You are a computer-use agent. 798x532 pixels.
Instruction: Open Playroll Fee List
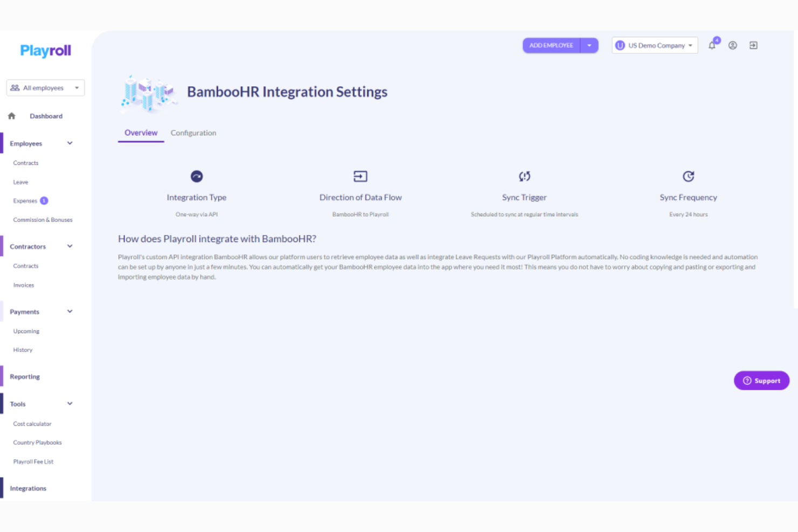click(33, 461)
